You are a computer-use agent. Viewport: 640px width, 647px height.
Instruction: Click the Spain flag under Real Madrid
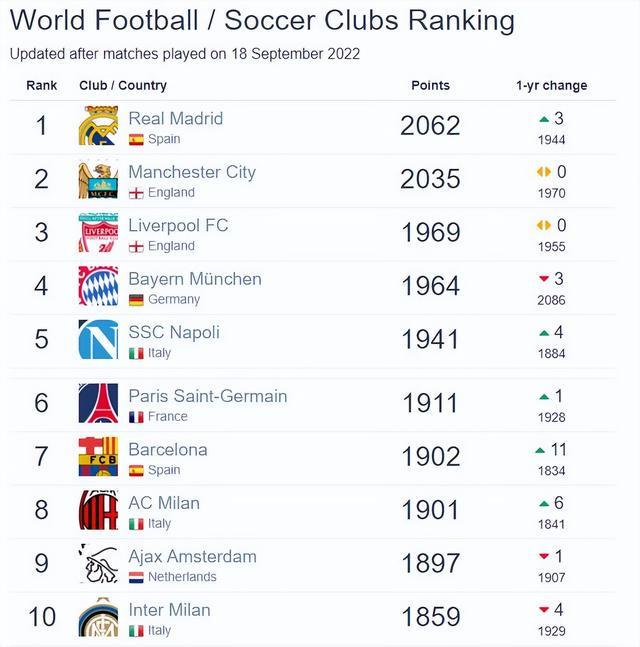click(136, 140)
